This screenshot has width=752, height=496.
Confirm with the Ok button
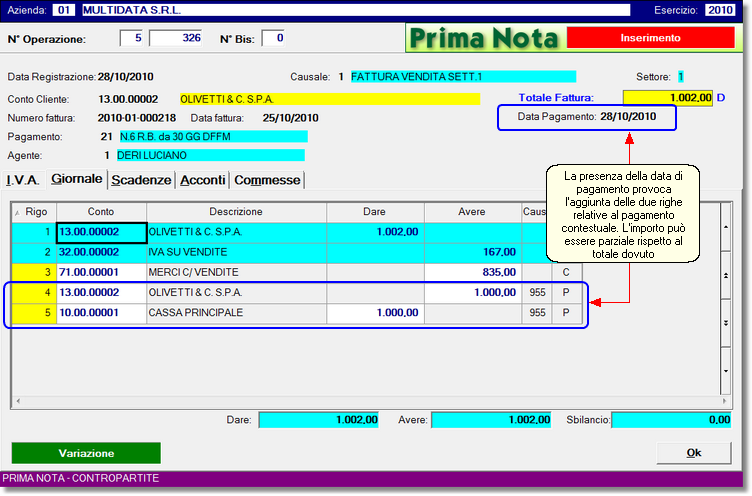[x=693, y=453]
